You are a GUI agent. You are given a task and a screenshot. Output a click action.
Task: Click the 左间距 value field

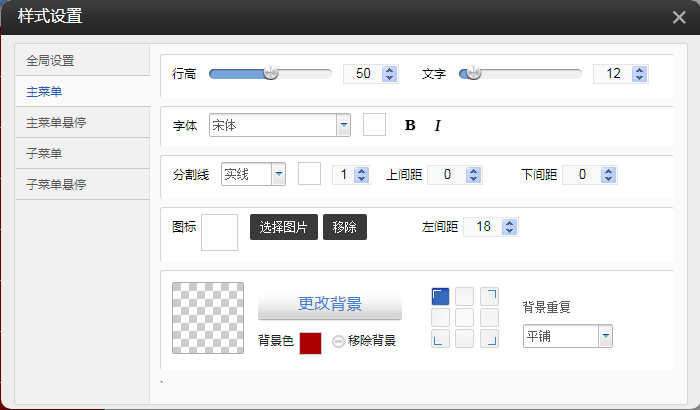tap(483, 227)
